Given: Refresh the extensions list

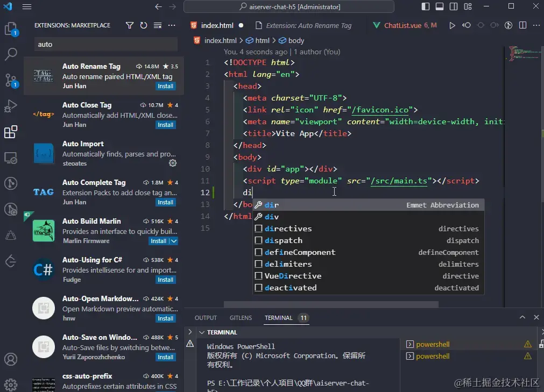Looking at the screenshot, I should (143, 25).
